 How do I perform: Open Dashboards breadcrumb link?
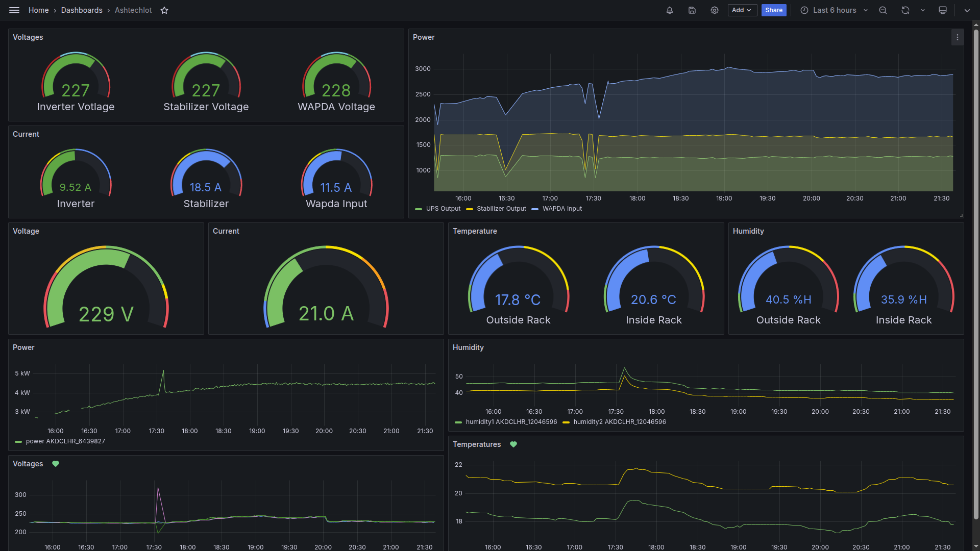click(x=82, y=10)
